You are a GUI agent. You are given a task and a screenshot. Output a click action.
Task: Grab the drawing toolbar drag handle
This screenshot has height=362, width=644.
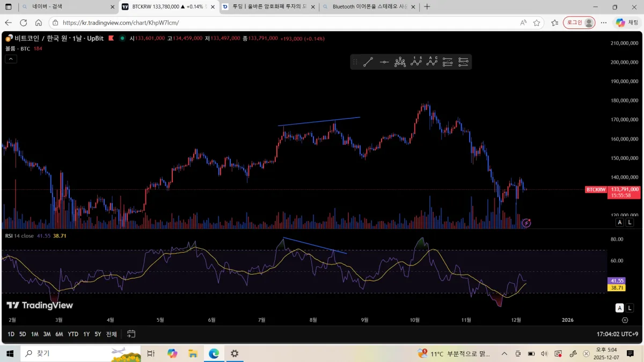tap(355, 62)
